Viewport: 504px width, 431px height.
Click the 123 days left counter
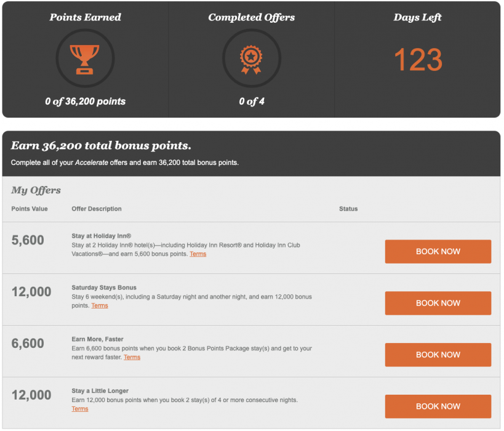[x=418, y=60]
